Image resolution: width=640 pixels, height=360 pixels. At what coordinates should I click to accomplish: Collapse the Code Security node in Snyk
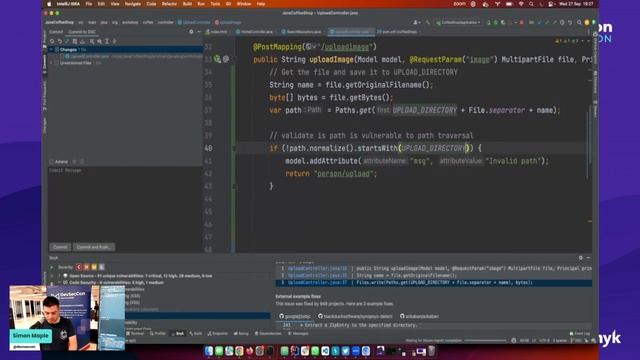60,282
